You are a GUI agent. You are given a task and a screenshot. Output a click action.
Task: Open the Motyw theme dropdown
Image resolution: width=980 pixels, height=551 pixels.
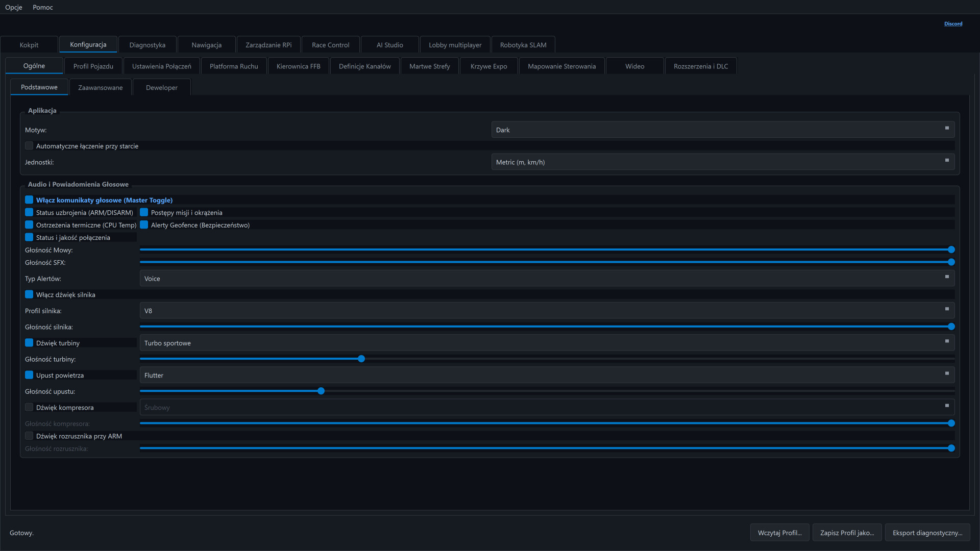click(723, 130)
